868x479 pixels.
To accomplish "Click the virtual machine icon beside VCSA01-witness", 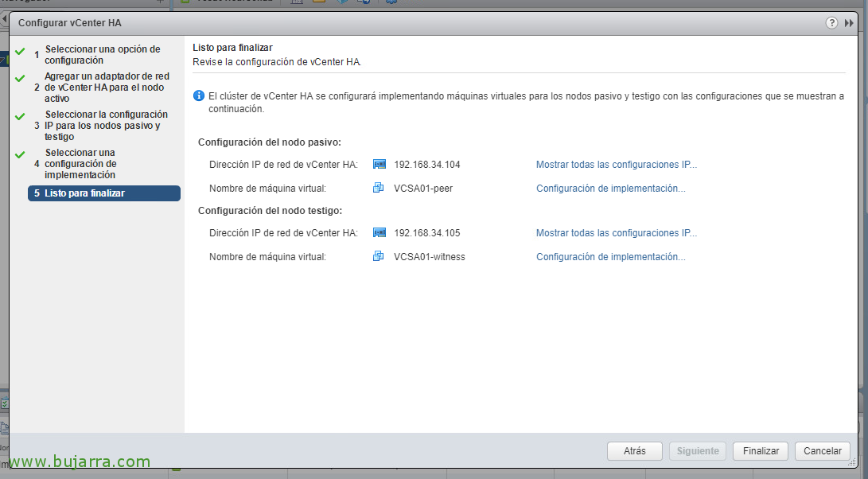I will (379, 256).
